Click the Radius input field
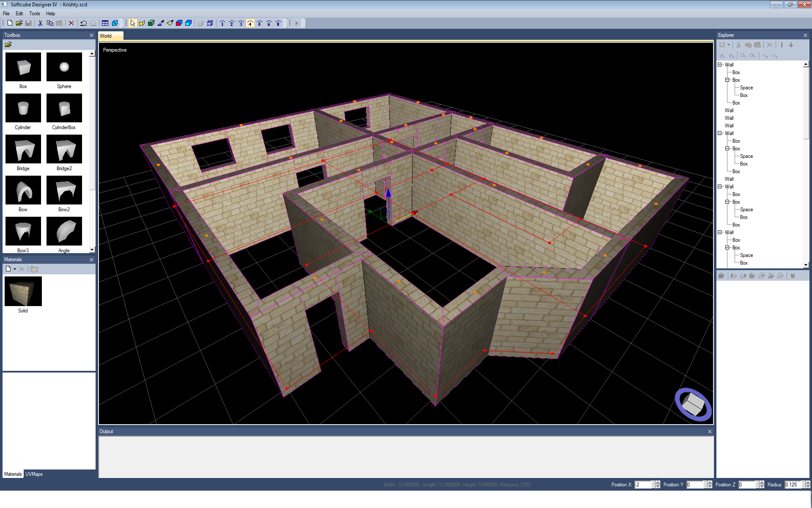Image resolution: width=812 pixels, height=508 pixels. [x=793, y=485]
